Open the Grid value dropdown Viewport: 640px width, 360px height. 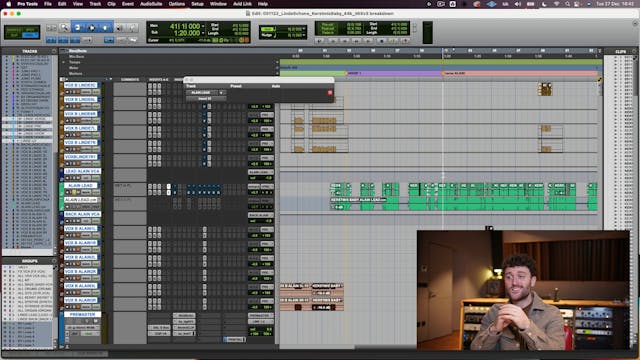tap(304, 29)
